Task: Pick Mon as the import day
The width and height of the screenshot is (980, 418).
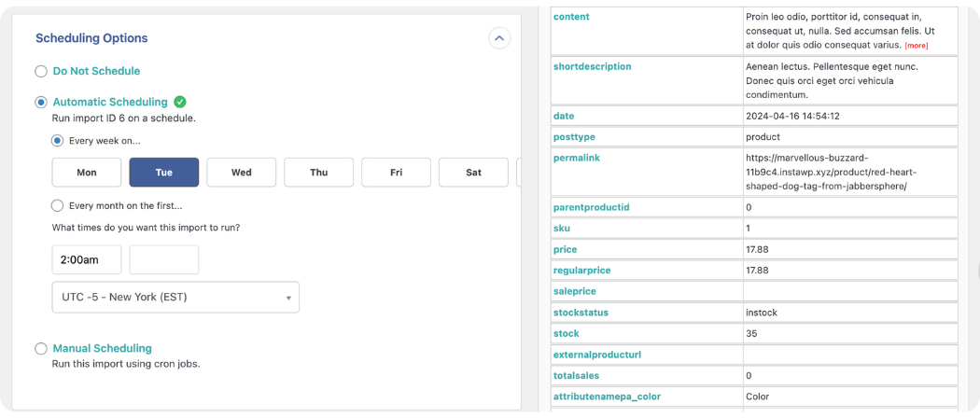Action: click(x=87, y=173)
